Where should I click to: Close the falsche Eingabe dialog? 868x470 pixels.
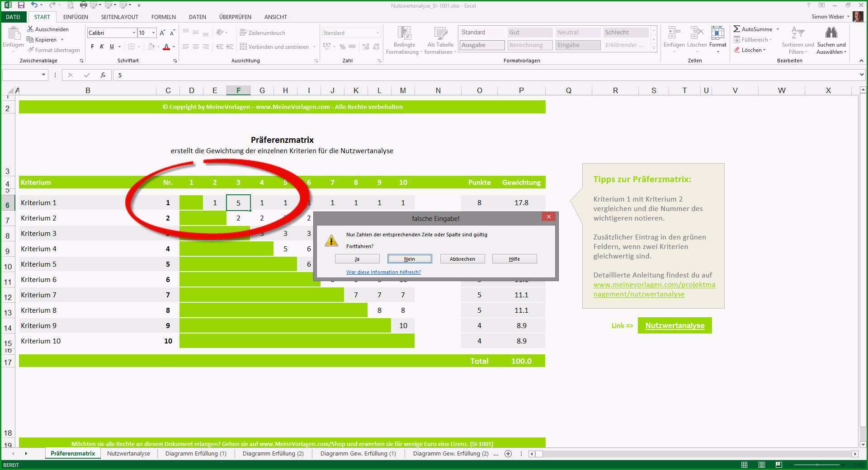tap(549, 217)
